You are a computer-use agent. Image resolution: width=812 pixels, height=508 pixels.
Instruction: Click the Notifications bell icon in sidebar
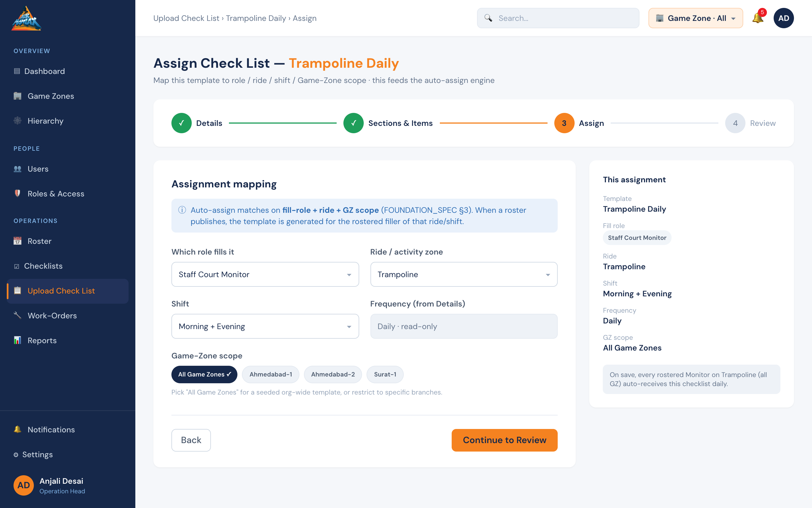click(17, 429)
